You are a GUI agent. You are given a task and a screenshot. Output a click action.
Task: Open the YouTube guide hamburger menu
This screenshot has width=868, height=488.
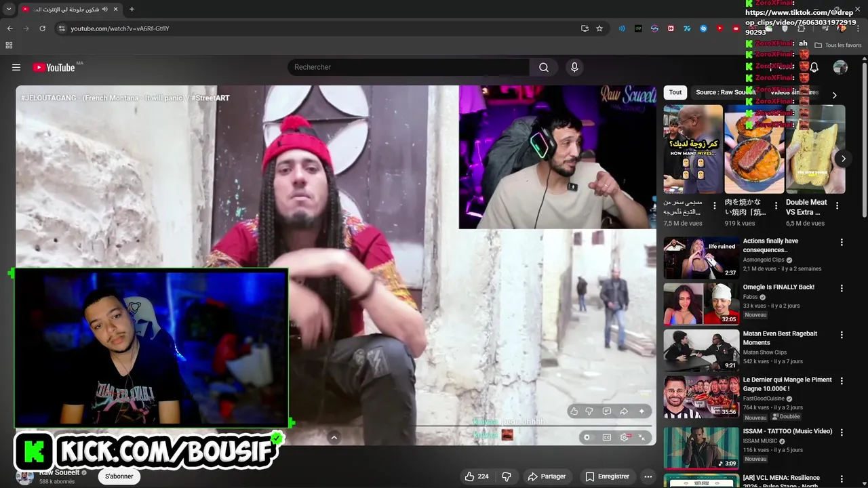[x=16, y=67]
